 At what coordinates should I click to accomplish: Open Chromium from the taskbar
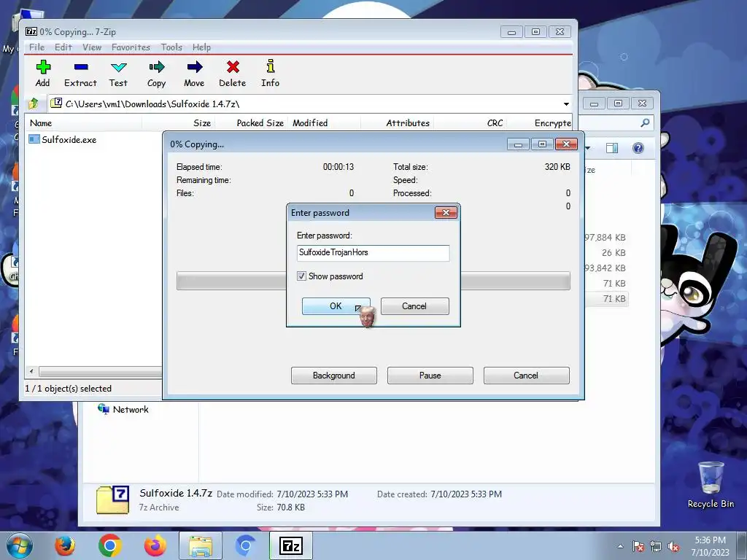click(x=246, y=545)
